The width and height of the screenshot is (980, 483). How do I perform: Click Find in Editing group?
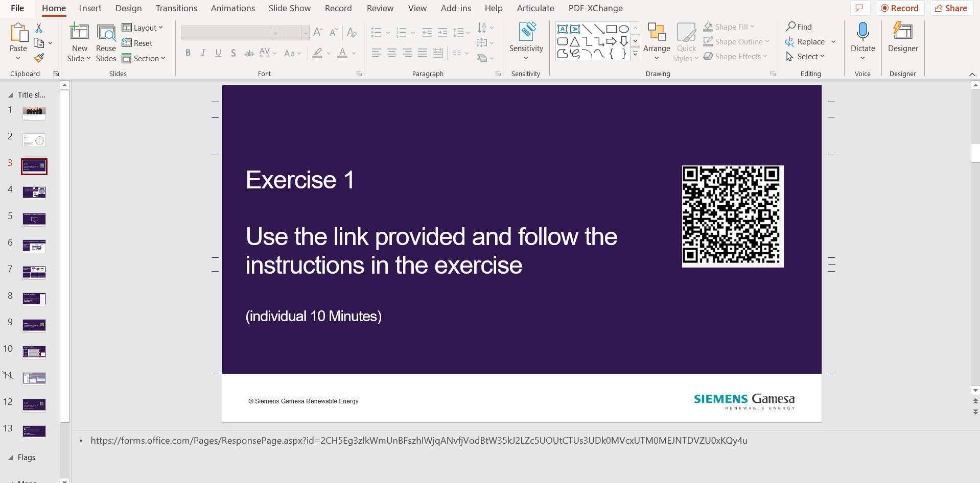pyautogui.click(x=799, y=27)
